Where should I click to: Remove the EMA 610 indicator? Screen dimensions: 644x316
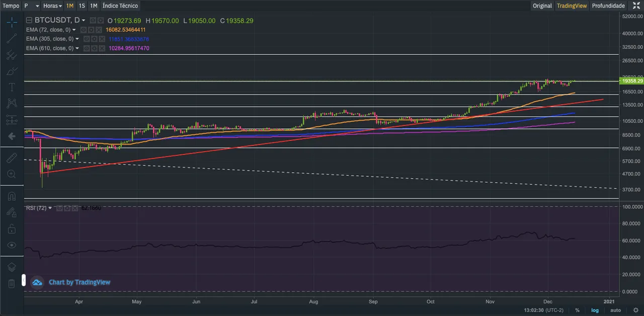pos(102,48)
